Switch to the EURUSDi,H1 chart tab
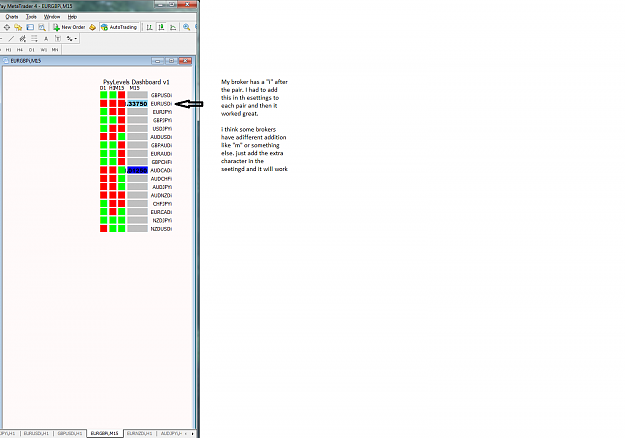625x438 pixels. pos(36,433)
